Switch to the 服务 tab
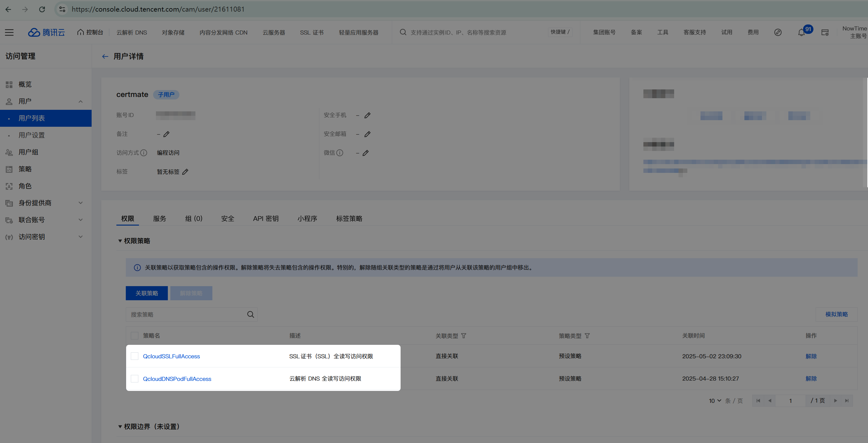 point(160,219)
